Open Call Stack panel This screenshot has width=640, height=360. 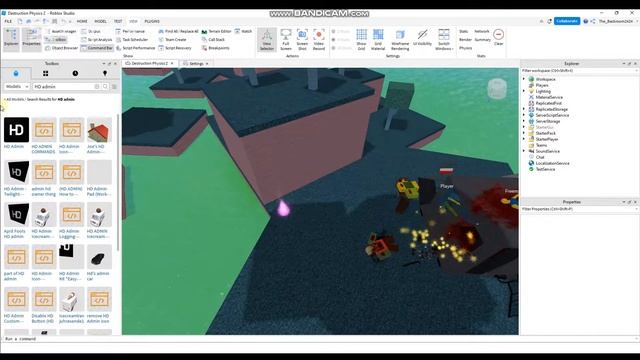click(213, 40)
